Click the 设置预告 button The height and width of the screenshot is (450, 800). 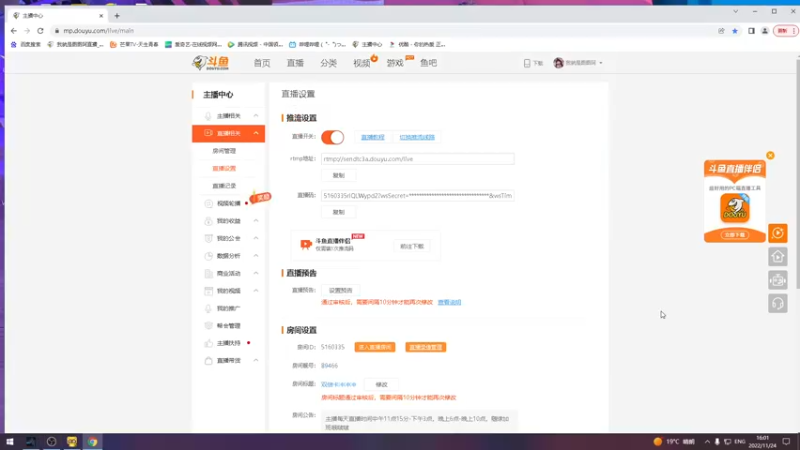(341, 290)
